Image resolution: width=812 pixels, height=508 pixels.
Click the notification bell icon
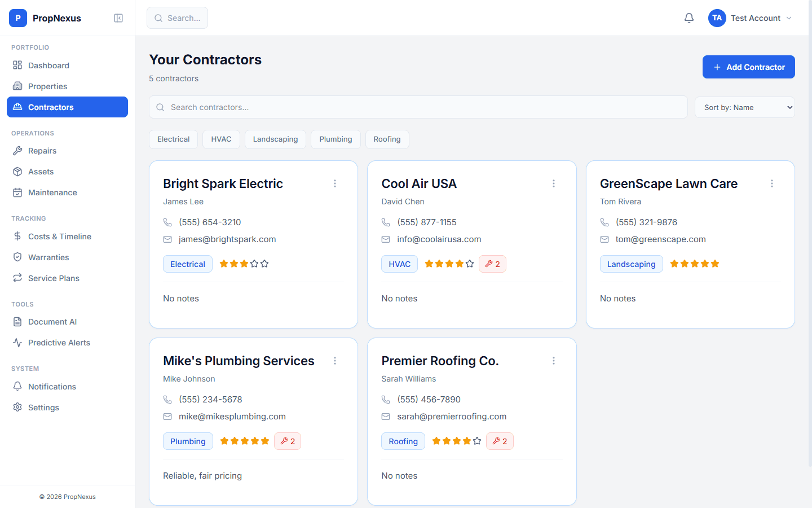click(689, 17)
